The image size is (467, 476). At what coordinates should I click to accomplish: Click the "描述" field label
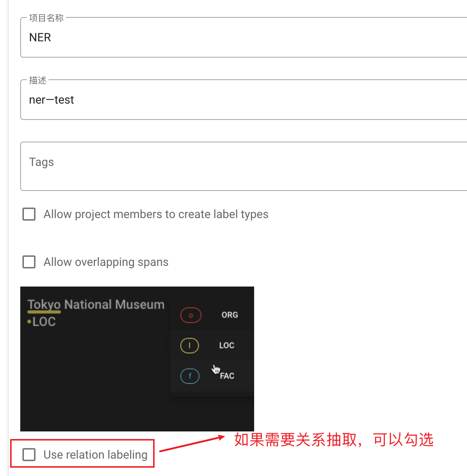click(38, 80)
